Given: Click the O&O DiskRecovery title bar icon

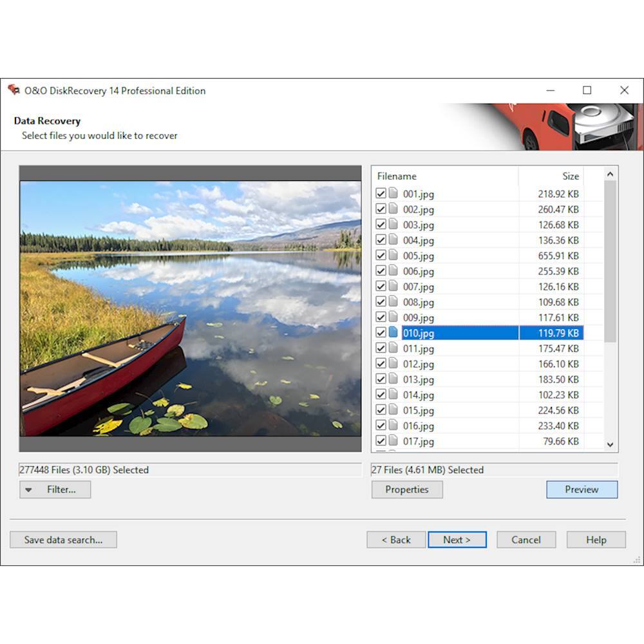Looking at the screenshot, I should point(14,90).
